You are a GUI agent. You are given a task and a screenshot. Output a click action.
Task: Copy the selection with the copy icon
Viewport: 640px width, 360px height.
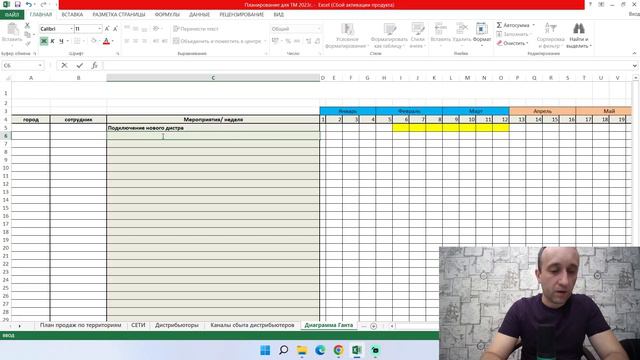point(27,35)
